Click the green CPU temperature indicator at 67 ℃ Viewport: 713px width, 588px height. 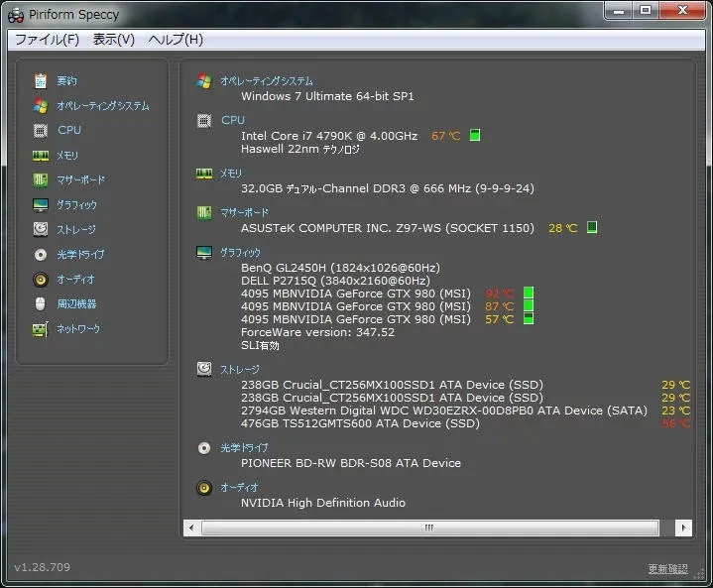click(x=475, y=135)
